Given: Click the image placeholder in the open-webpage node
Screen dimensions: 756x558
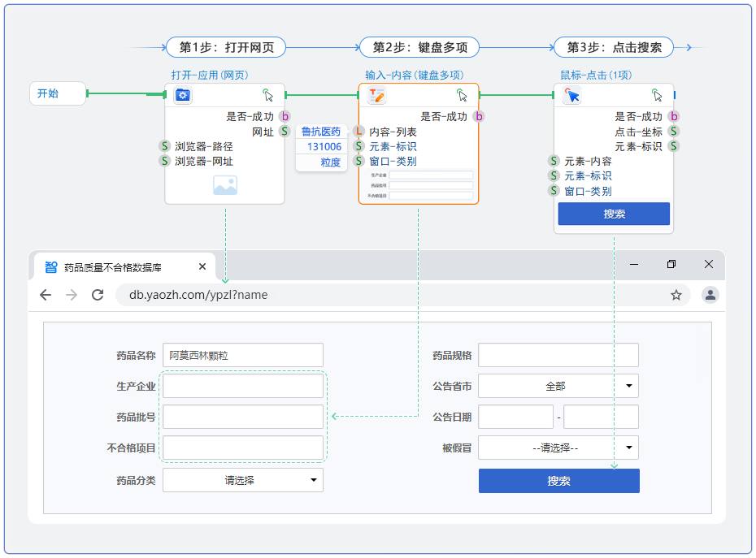Looking at the screenshot, I should pyautogui.click(x=225, y=185).
